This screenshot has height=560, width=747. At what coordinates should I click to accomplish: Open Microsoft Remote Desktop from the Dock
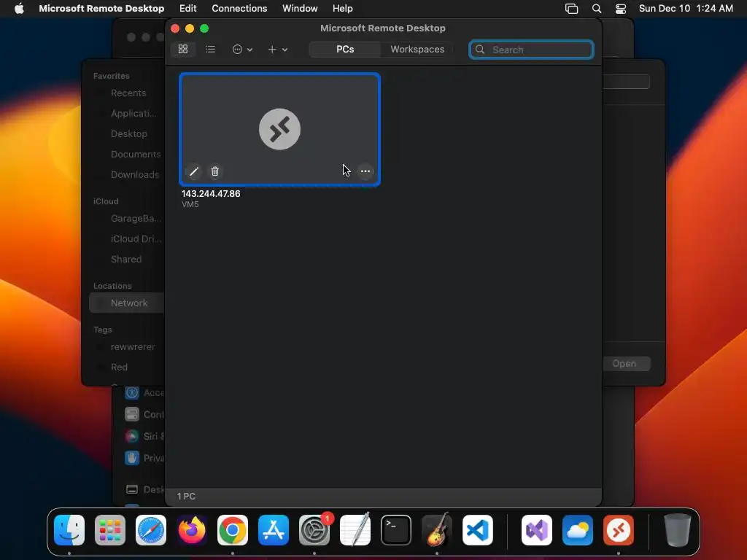(x=619, y=530)
